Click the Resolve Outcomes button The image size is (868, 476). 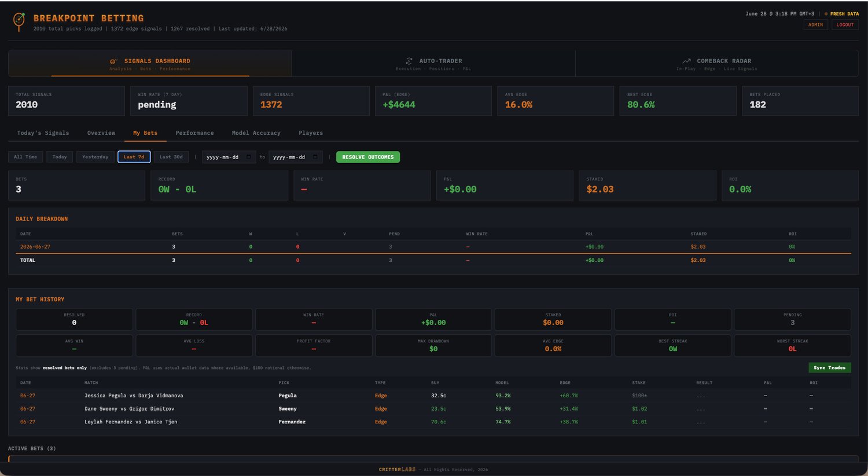(x=368, y=157)
